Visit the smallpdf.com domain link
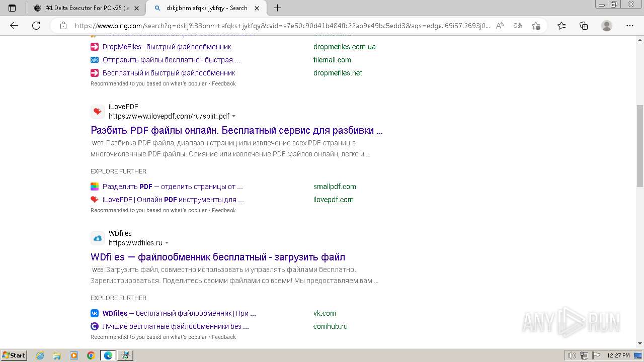 click(335, 187)
